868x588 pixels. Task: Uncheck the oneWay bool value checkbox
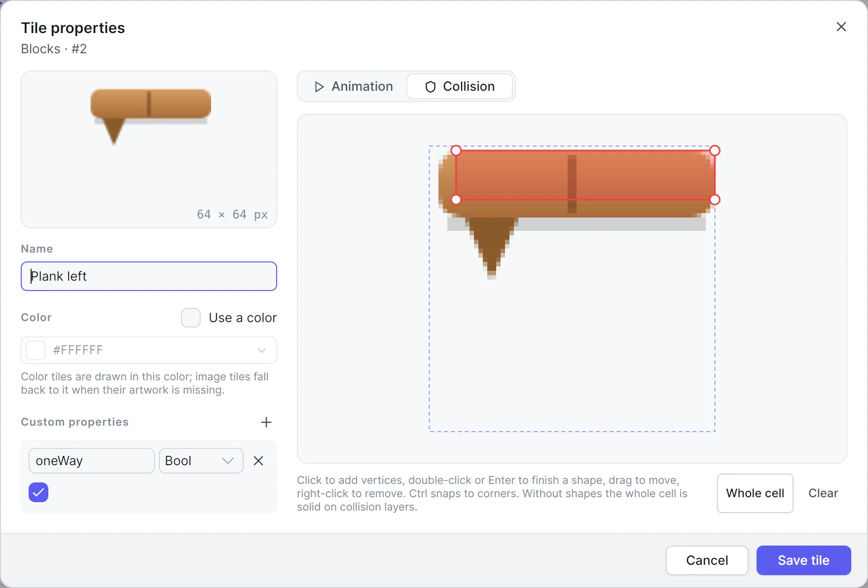[38, 492]
